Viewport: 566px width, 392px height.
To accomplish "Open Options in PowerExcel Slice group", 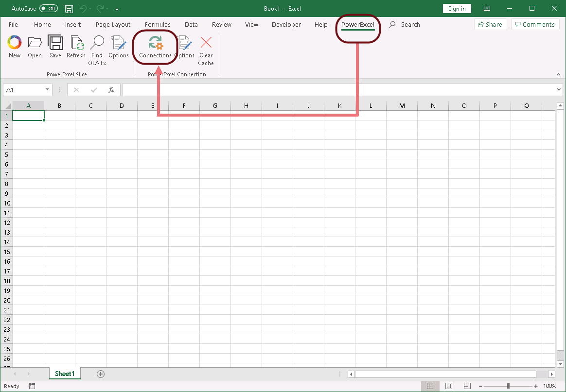I will [x=118, y=46].
